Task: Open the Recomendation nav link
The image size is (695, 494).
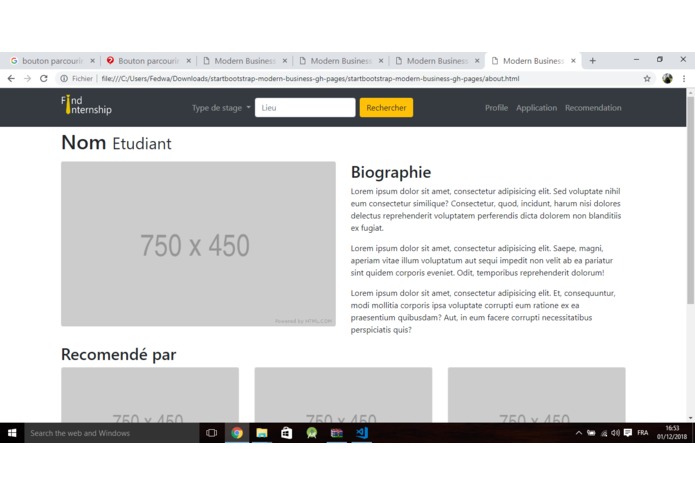Action: pos(593,108)
